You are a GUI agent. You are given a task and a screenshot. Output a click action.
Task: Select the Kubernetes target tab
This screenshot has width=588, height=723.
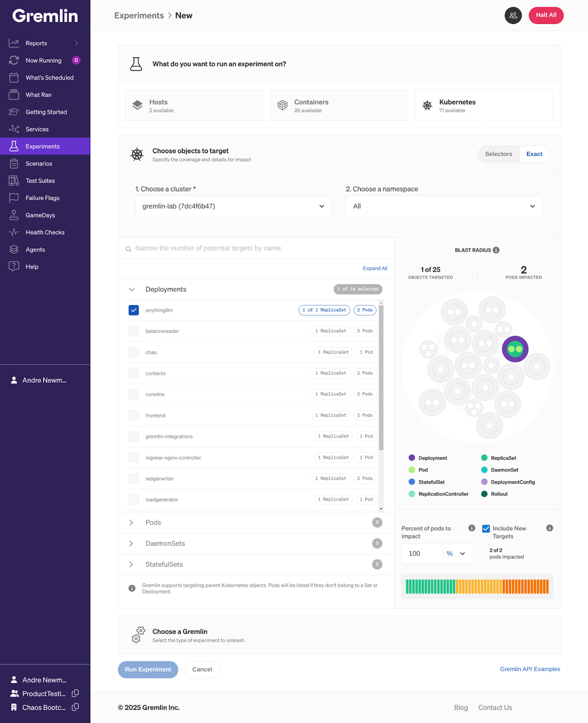click(x=484, y=105)
